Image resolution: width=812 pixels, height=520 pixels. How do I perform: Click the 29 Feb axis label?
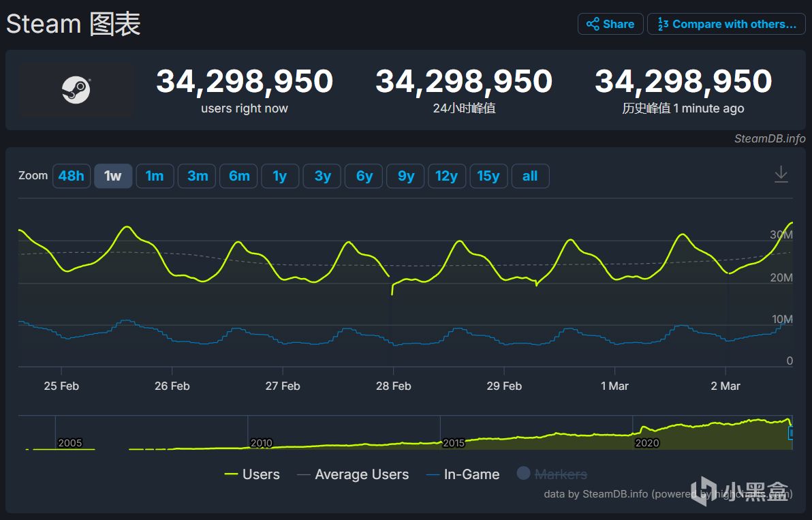504,386
